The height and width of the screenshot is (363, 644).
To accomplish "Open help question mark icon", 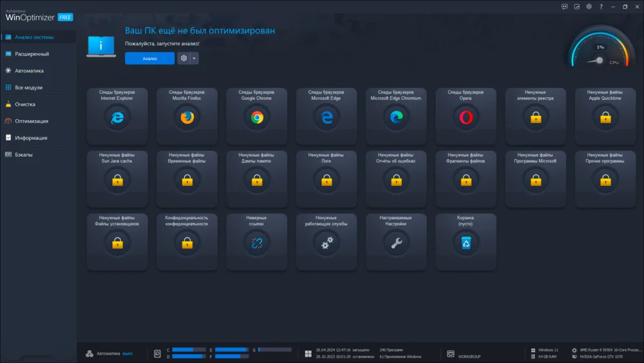I will 601,6.
